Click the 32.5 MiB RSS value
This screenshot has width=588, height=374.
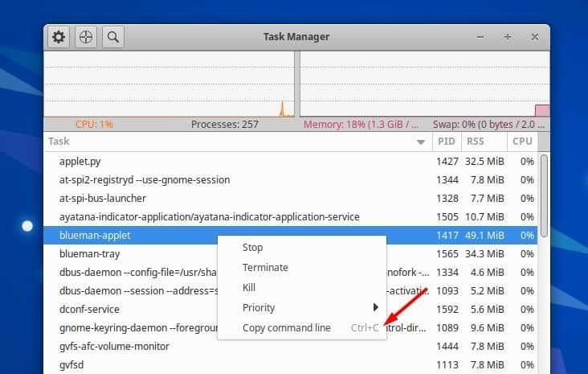coord(484,162)
